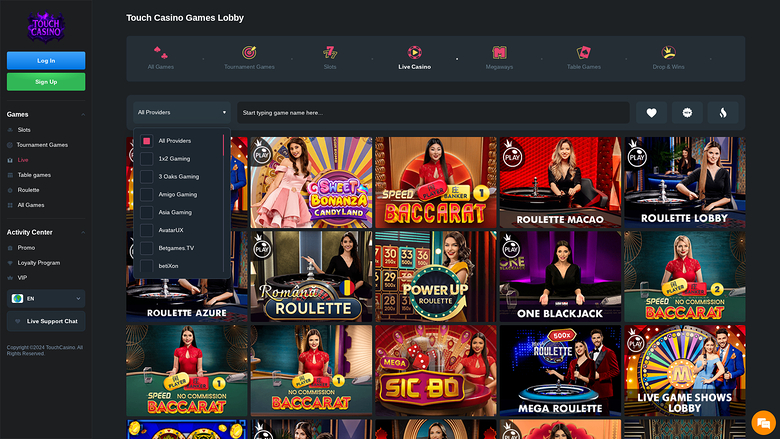Click the Touch Casino logo
The image size is (780, 439).
(x=46, y=27)
